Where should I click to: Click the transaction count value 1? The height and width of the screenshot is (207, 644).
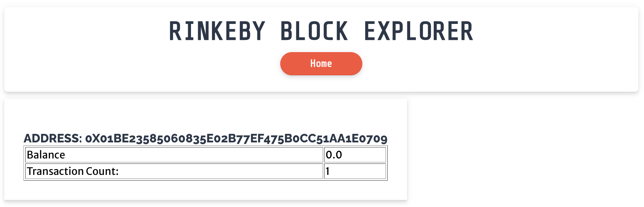pyautogui.click(x=327, y=171)
